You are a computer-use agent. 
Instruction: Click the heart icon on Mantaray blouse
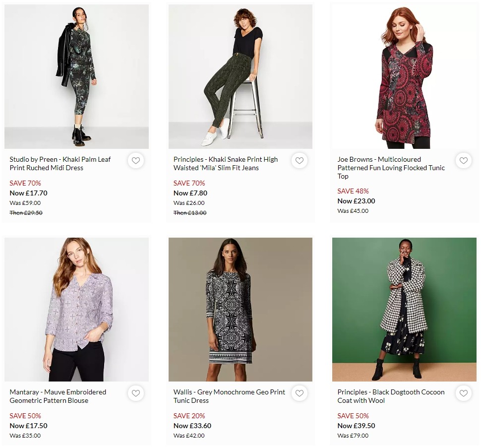(135, 393)
